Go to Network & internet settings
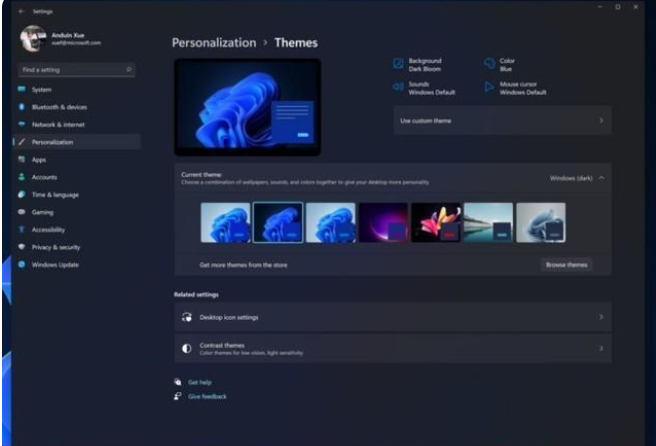The height and width of the screenshot is (446, 656). 77,124
